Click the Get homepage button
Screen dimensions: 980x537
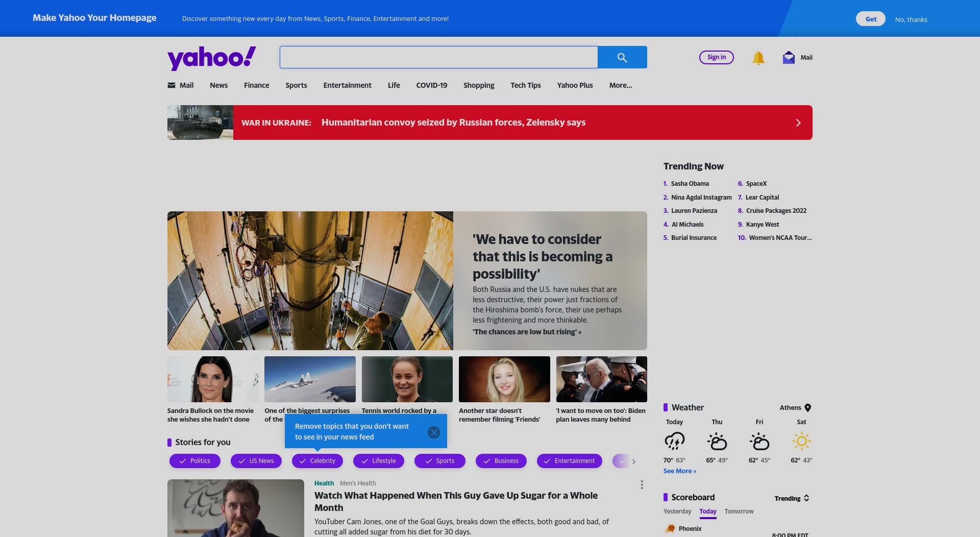coord(871,19)
